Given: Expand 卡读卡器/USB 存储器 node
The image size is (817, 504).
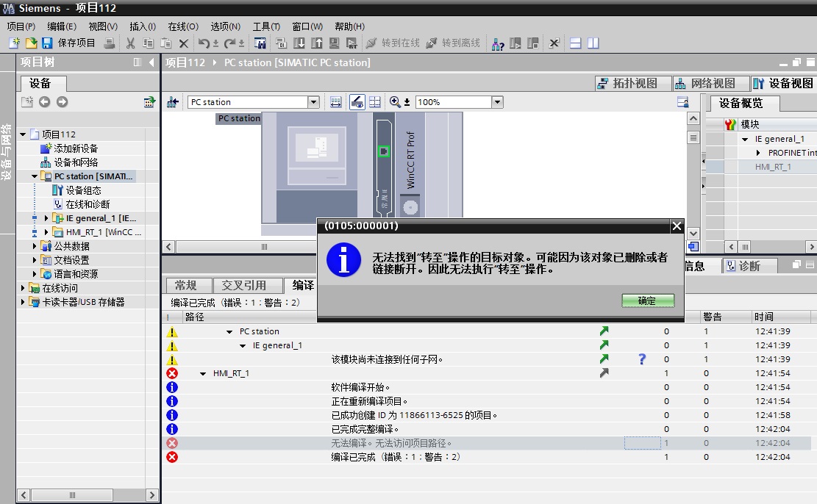Looking at the screenshot, I should click(x=23, y=302).
